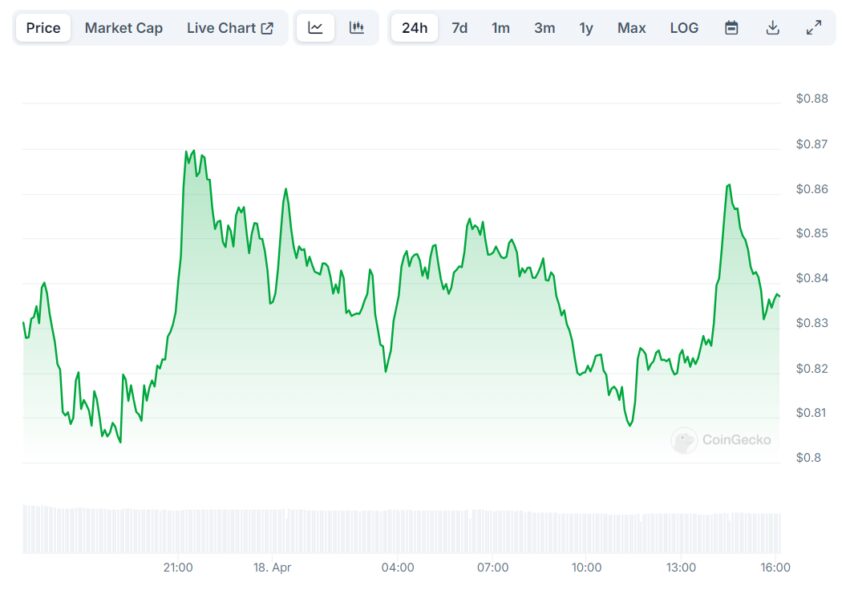Image resolution: width=850 pixels, height=594 pixels.
Task: Switch to the Price tab
Action: 43,28
